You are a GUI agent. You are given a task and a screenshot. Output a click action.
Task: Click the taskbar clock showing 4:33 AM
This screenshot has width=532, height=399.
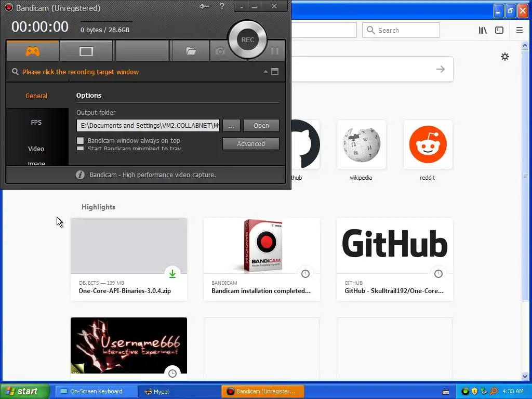(x=513, y=391)
